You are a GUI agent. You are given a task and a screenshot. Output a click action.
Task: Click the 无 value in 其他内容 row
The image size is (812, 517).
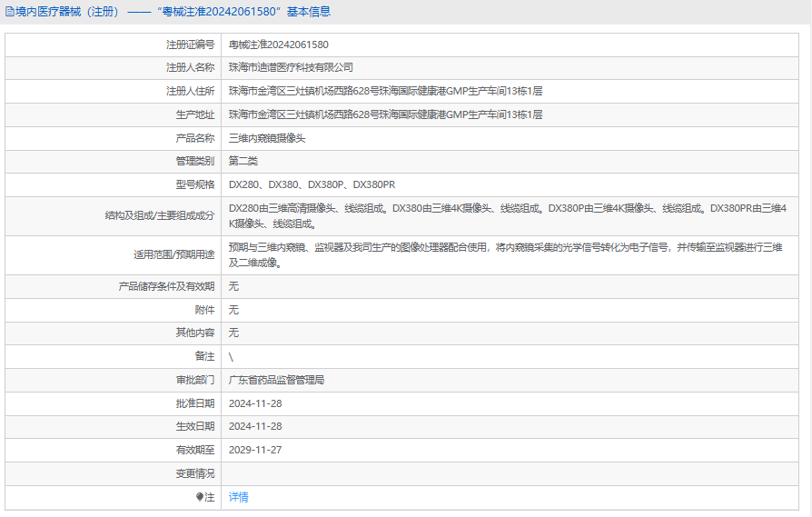coord(233,333)
